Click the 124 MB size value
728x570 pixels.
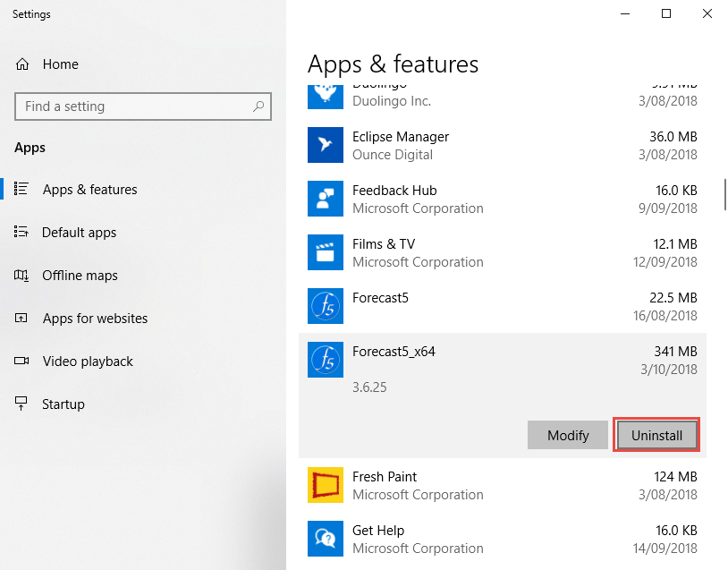pyautogui.click(x=675, y=477)
